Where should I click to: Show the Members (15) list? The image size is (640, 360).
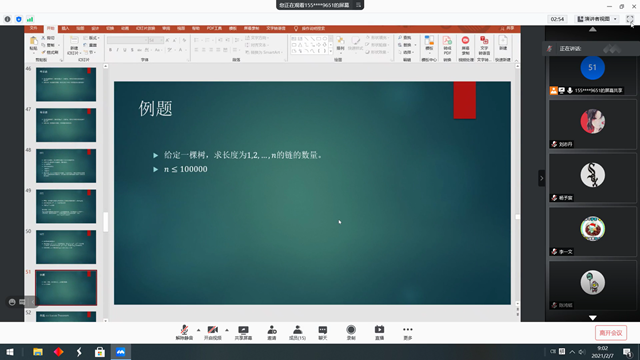pos(297,332)
